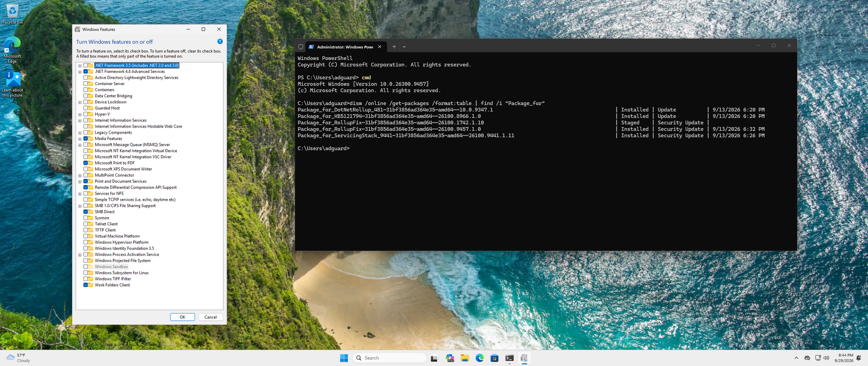Select the Administrator: Windows PowerShell tab
Screen dimensions: 868x366
(345, 47)
